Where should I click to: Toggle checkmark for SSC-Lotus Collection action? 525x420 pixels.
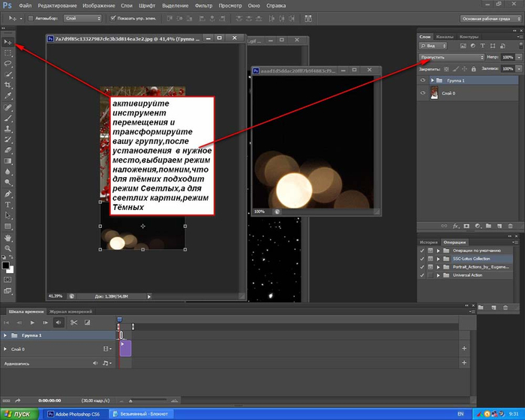tap(421, 259)
